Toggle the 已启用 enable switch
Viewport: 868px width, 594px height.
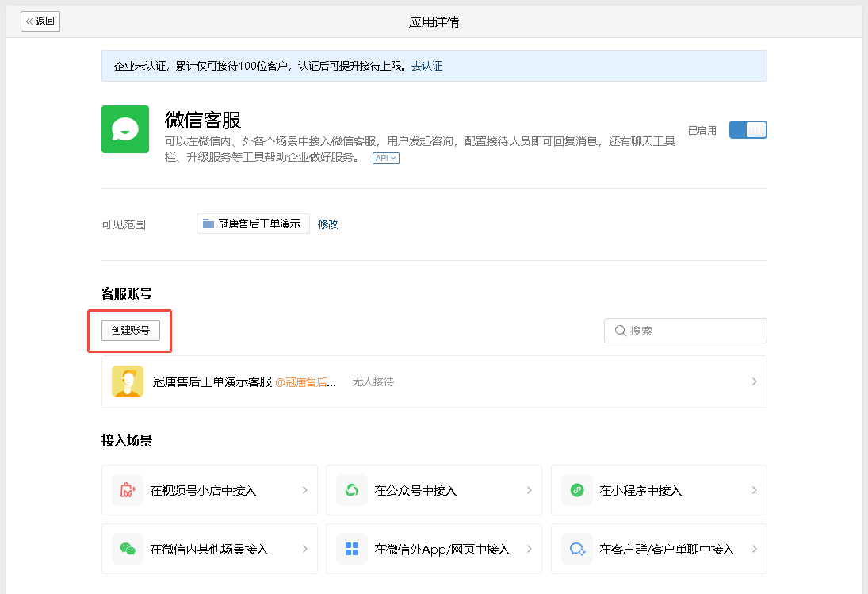click(x=748, y=129)
